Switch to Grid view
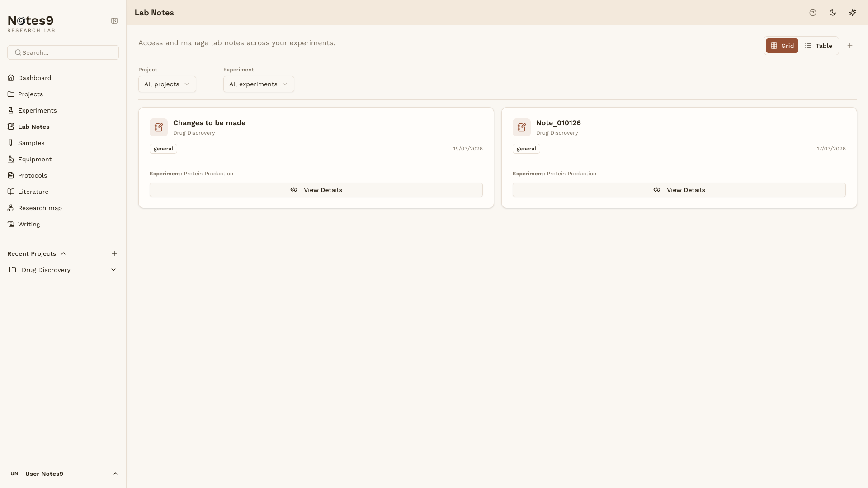Screen dimensions: 868x488 [782, 46]
